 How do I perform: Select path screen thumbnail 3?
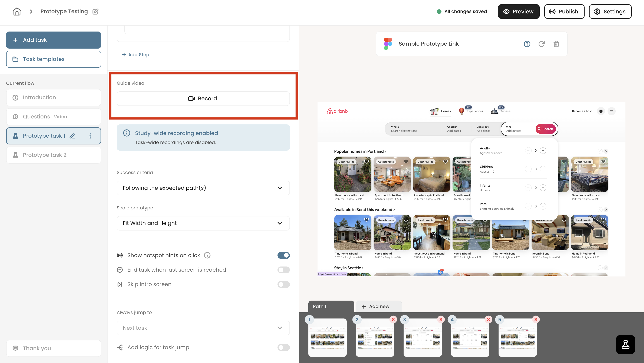(423, 337)
